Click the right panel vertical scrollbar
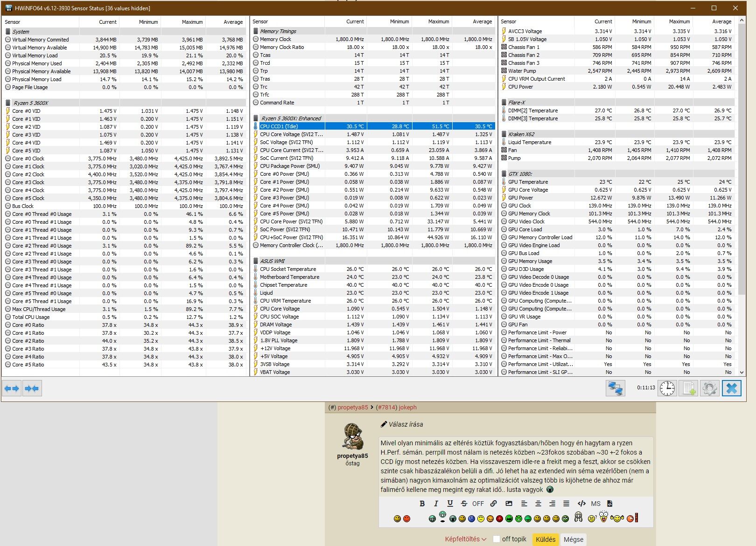This screenshot has width=756, height=546. [x=742, y=159]
